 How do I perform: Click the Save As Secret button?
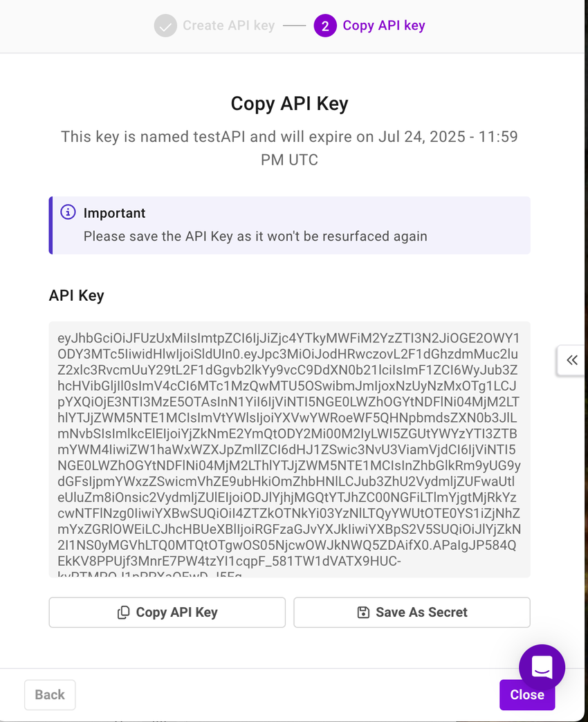[x=411, y=612]
